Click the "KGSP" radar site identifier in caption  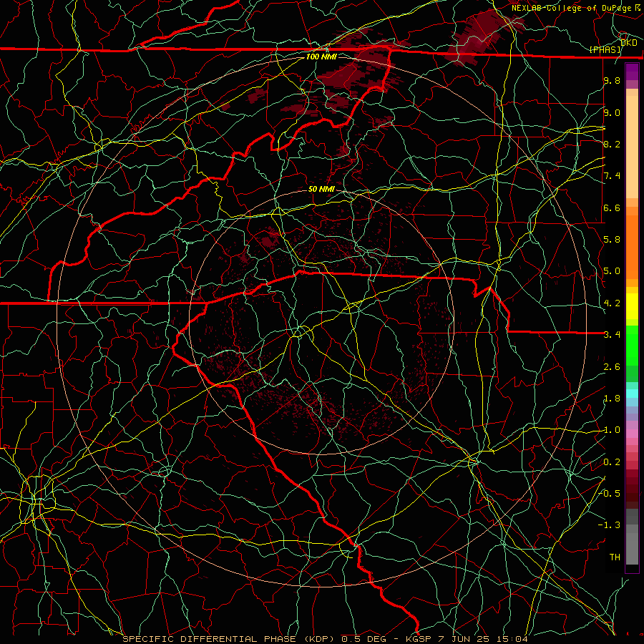point(417,639)
